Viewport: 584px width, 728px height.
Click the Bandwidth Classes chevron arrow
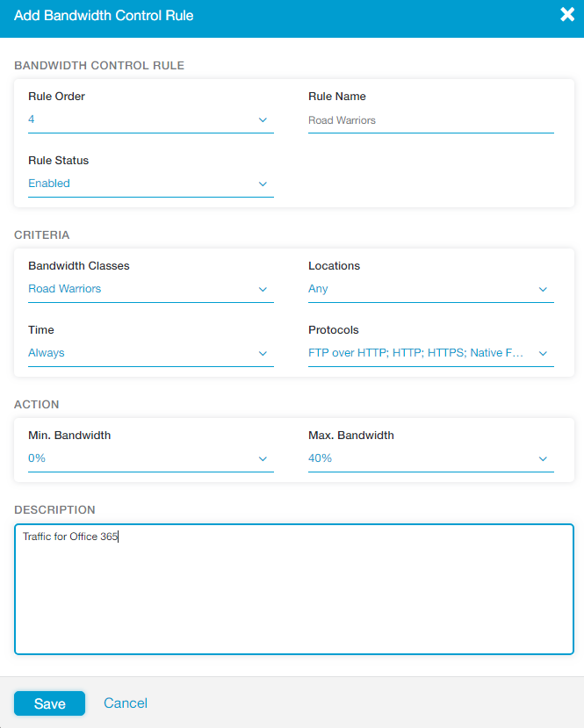pos(263,290)
